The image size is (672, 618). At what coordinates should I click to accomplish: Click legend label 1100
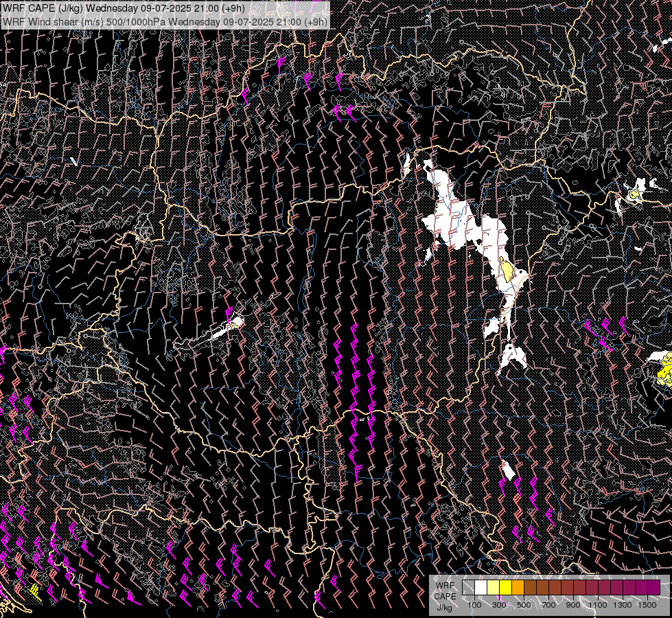click(597, 605)
